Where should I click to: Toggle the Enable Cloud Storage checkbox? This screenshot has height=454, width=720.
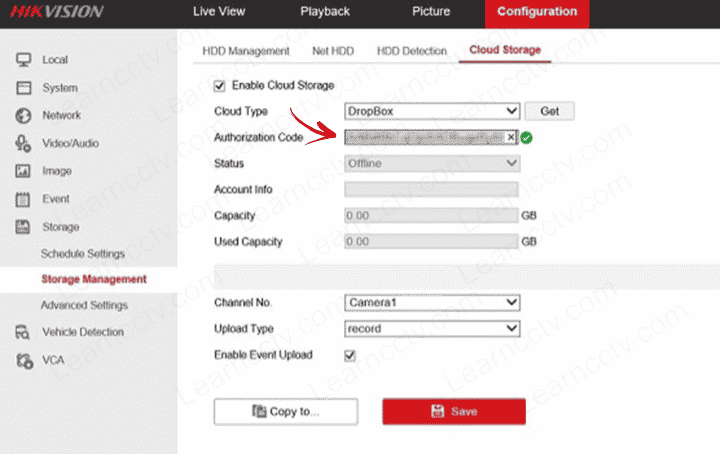pos(220,86)
